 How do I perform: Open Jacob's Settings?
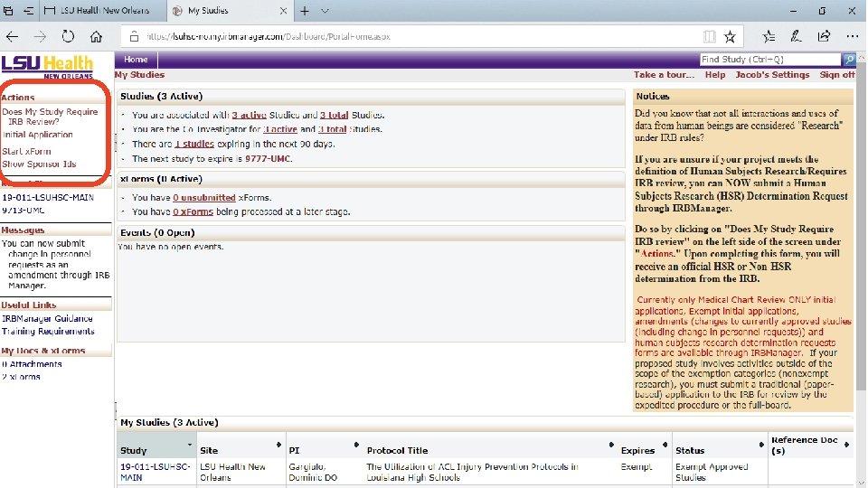point(772,75)
